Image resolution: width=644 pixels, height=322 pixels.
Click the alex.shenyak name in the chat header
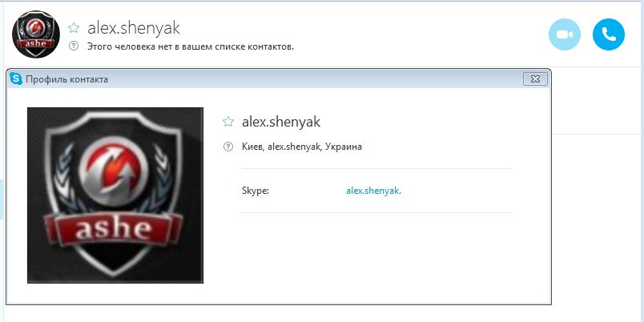coord(134,28)
